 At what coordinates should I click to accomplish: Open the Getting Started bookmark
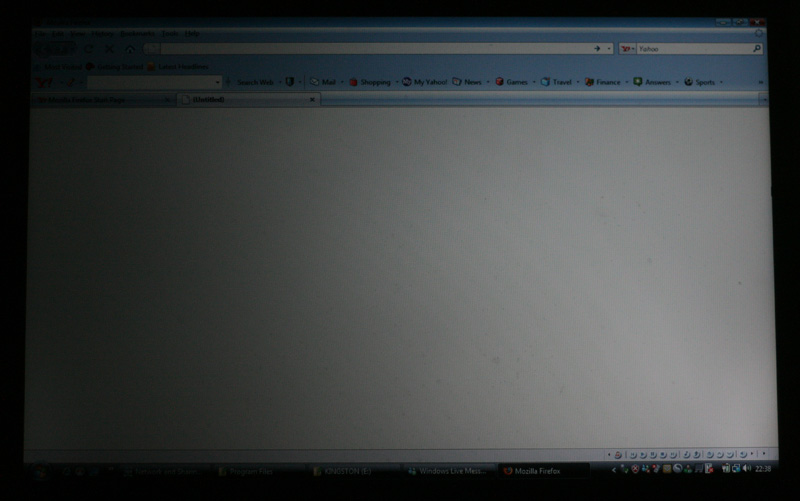point(115,67)
